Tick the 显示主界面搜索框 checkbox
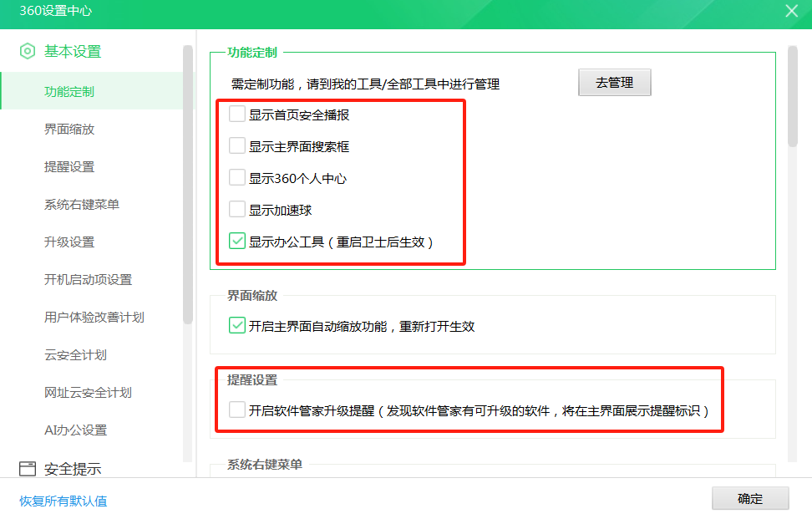The height and width of the screenshot is (519, 812). coord(237,145)
